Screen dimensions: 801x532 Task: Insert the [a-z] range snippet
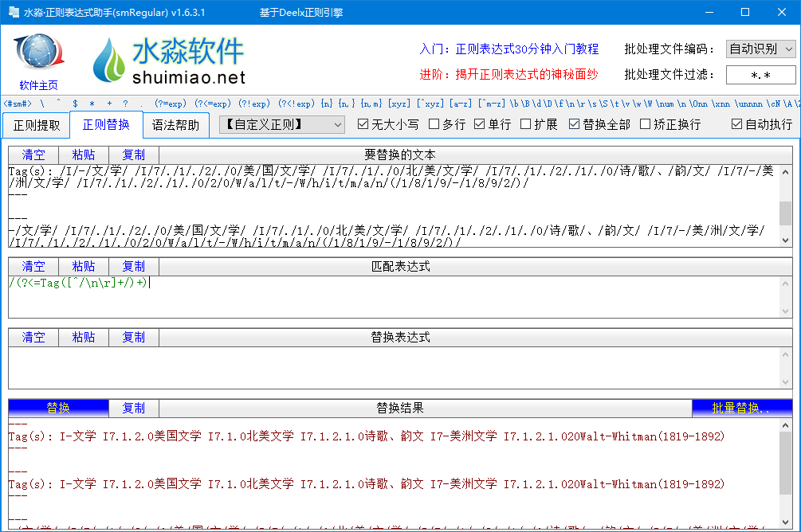[x=459, y=104]
